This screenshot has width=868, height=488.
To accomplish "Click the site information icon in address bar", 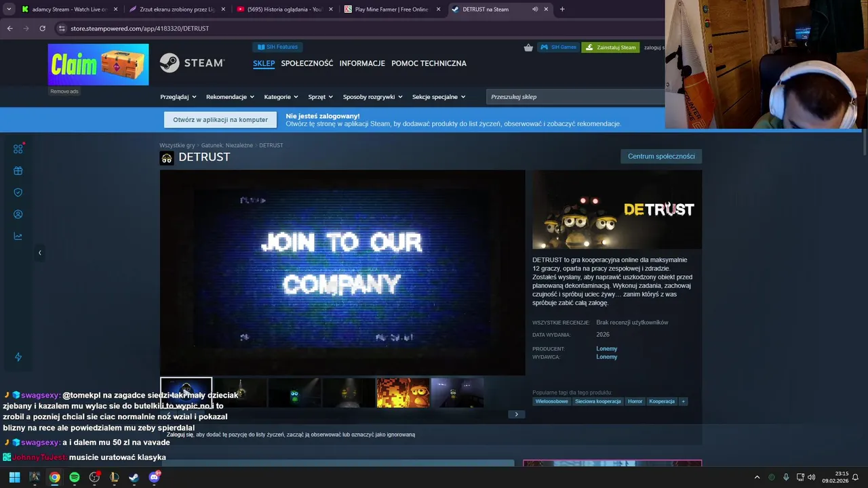I will click(x=62, y=28).
